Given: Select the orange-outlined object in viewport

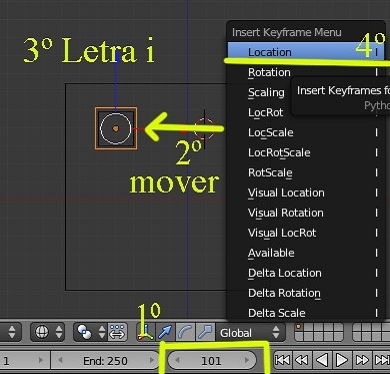Looking at the screenshot, I should (x=116, y=128).
